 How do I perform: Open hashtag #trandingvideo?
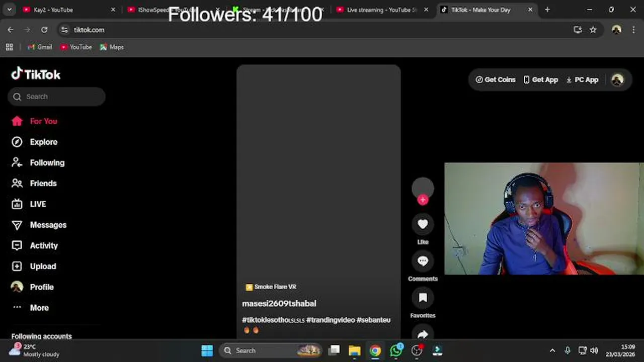[331, 320]
